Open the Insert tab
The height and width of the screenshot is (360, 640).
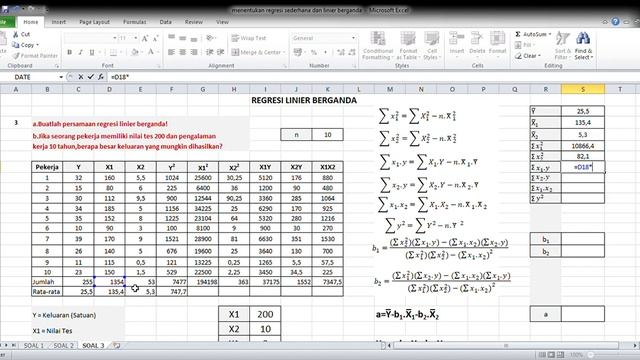[58, 22]
